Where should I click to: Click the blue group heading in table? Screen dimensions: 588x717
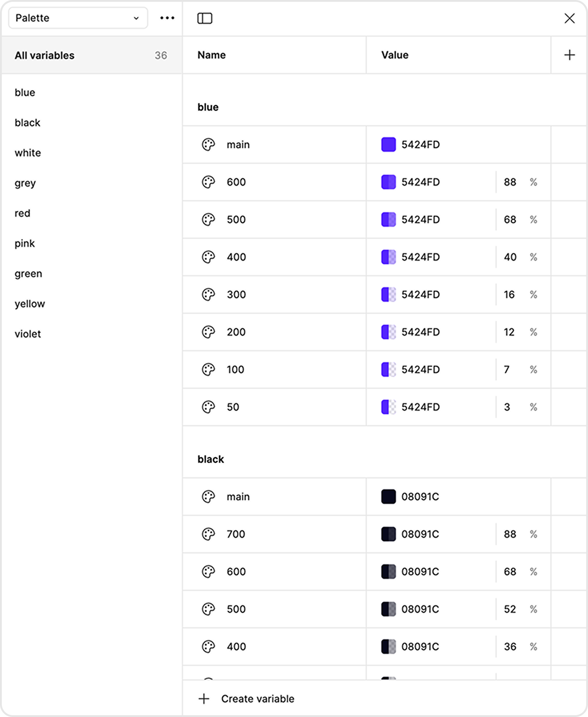coord(208,107)
